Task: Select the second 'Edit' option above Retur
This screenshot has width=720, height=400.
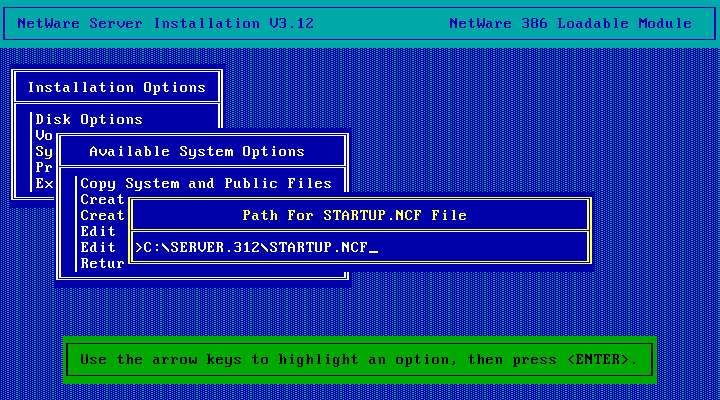Action: [98, 248]
